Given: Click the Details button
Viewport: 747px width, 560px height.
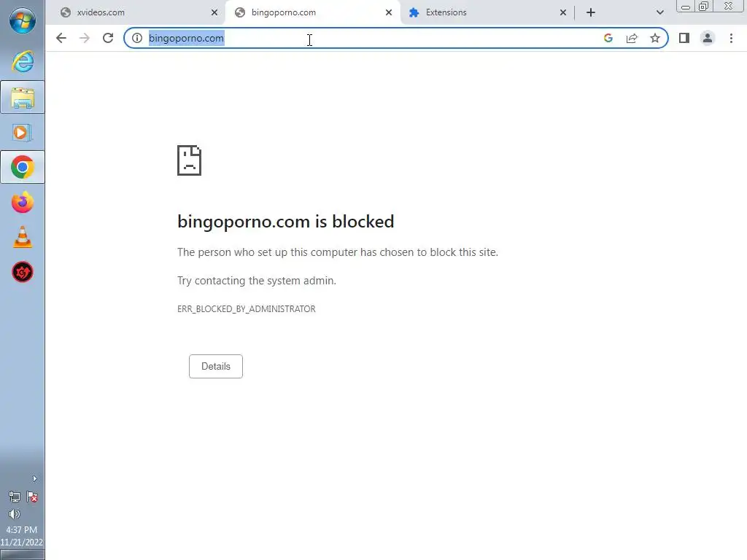Looking at the screenshot, I should [x=216, y=366].
